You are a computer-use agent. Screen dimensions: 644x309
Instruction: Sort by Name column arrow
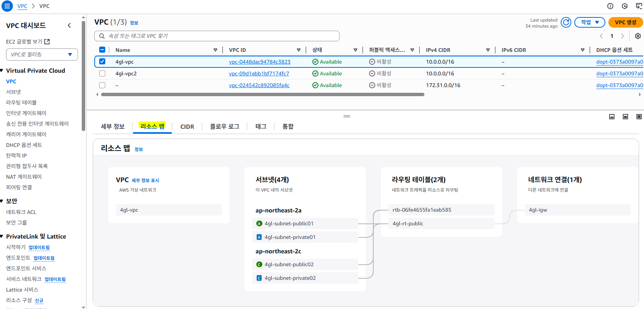point(215,50)
